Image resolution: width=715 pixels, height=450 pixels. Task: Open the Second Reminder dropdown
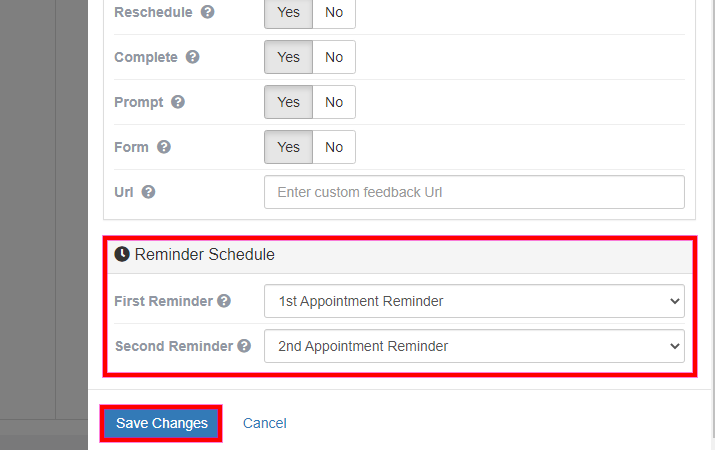coord(474,346)
